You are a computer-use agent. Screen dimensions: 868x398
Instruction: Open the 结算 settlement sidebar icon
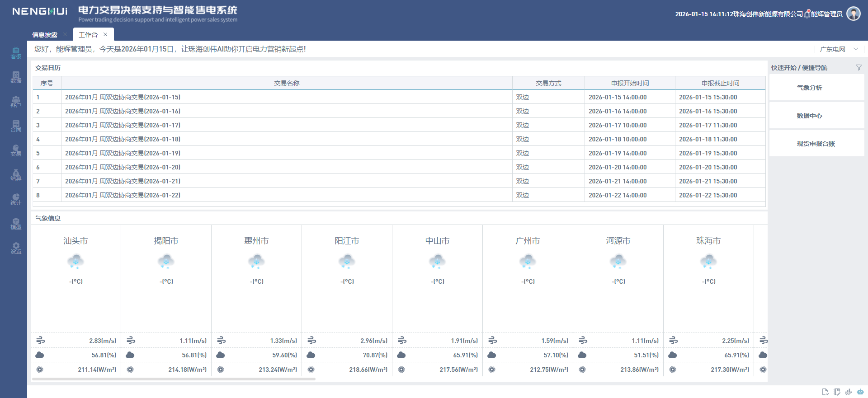(16, 175)
